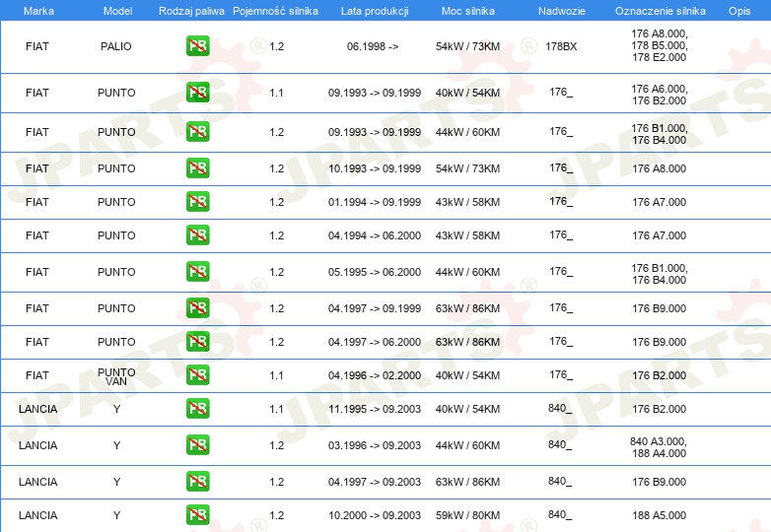Click the 10.2000 -> 09.2003 date cell
771x532 pixels.
tap(375, 515)
